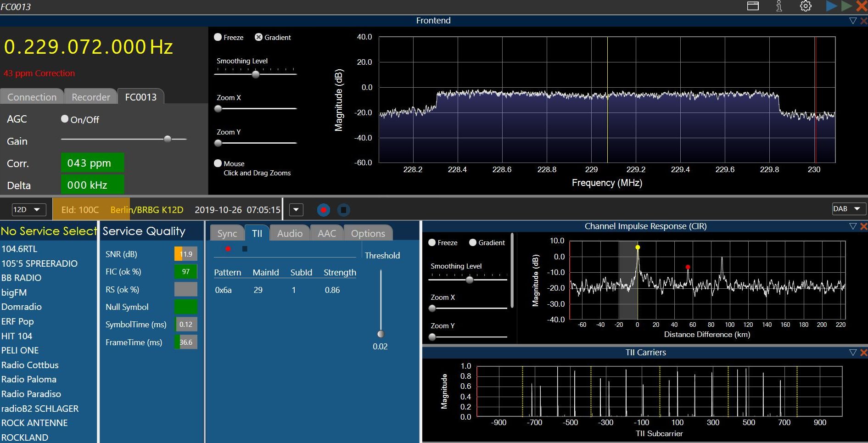
Task: Toggle AGC On/Off
Action: point(65,119)
